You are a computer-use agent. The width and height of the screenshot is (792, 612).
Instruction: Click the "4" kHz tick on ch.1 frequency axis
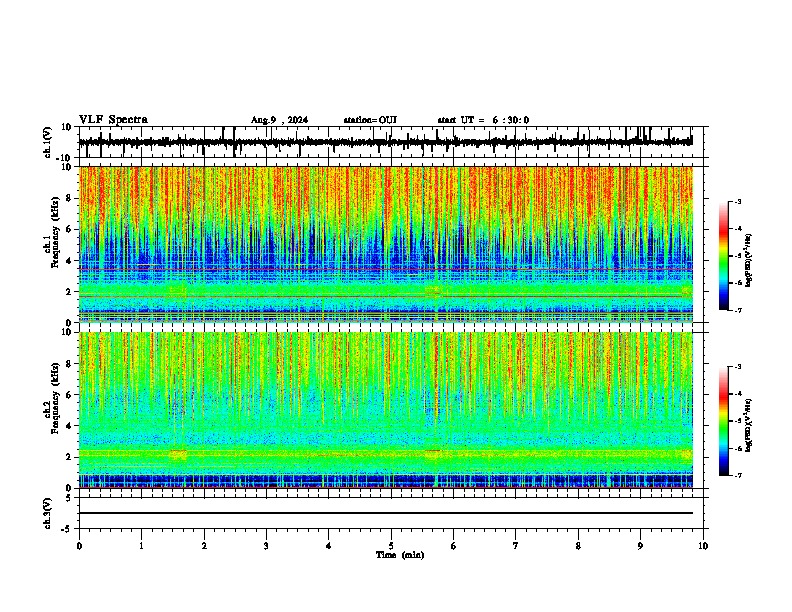pyautogui.click(x=70, y=261)
